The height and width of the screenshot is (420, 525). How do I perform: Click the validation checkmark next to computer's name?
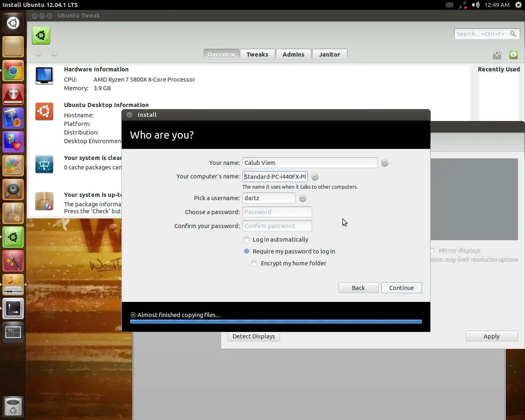315,177
